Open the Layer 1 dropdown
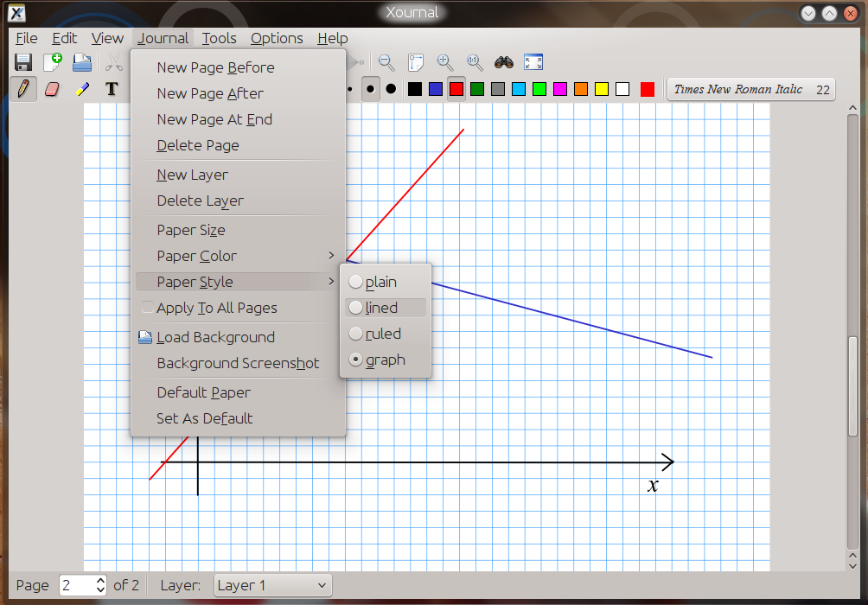Screen dimensions: 868x605 [x=272, y=585]
